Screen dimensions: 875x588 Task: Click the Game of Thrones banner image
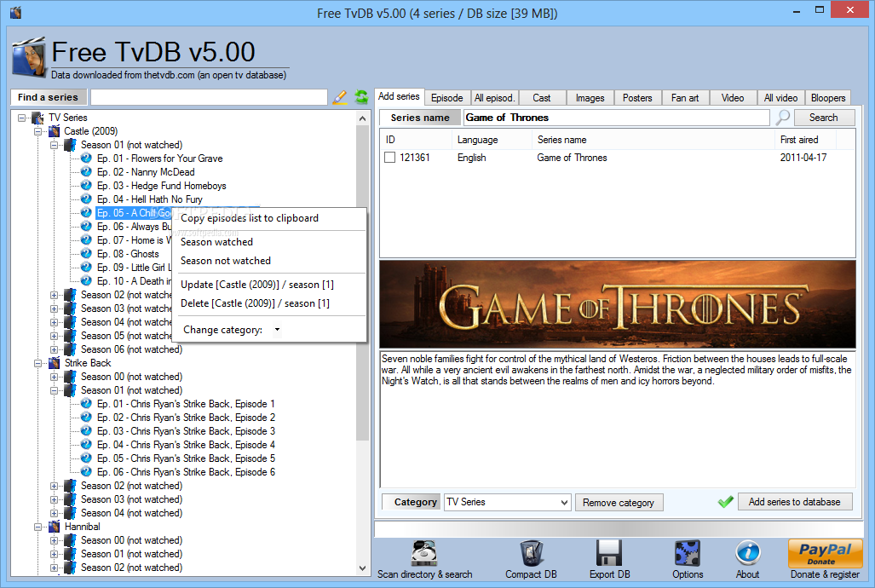pos(617,304)
